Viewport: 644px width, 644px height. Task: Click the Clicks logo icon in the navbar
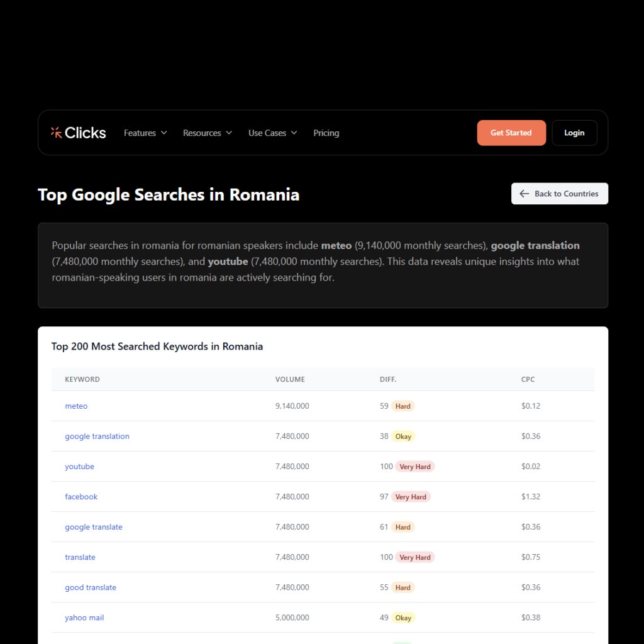click(x=55, y=132)
